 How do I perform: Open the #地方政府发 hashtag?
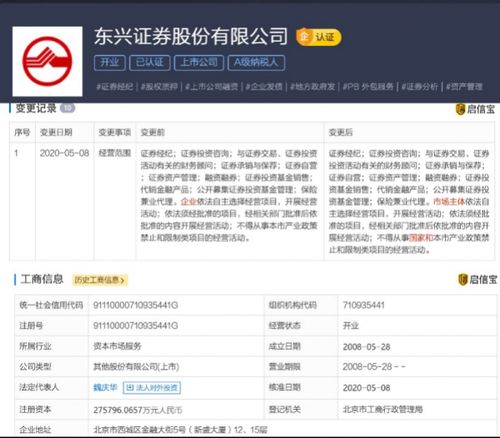coord(312,87)
